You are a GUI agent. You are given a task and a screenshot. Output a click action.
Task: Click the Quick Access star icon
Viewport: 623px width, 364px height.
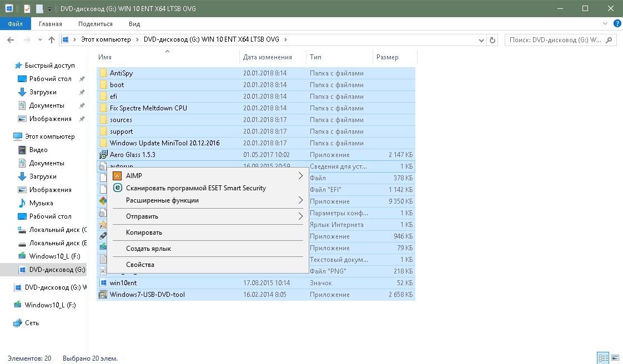pyautogui.click(x=18, y=65)
